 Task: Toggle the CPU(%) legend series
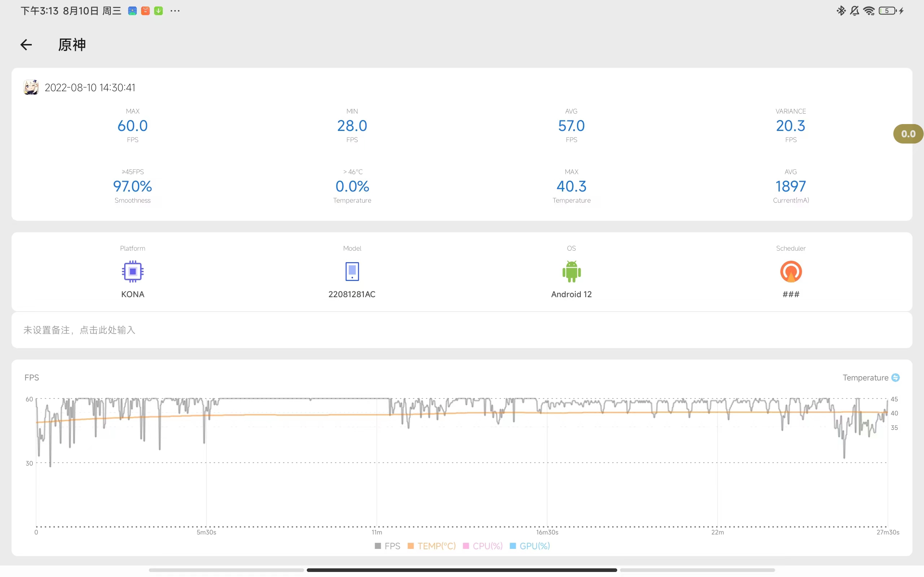tap(483, 546)
